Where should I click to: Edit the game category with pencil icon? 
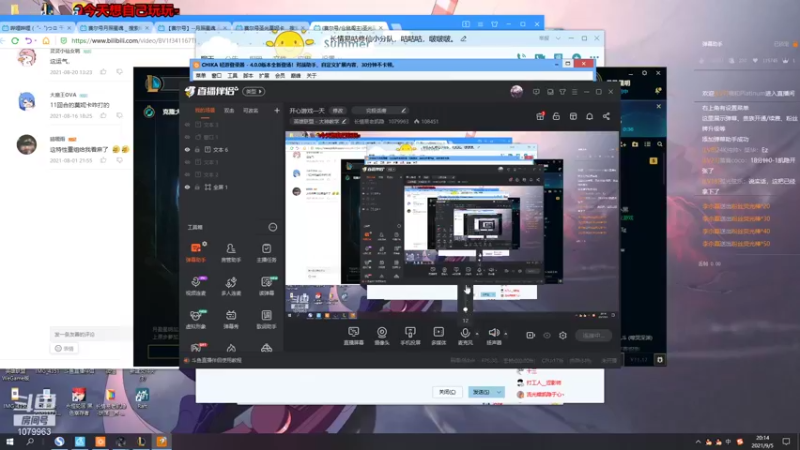344,121
